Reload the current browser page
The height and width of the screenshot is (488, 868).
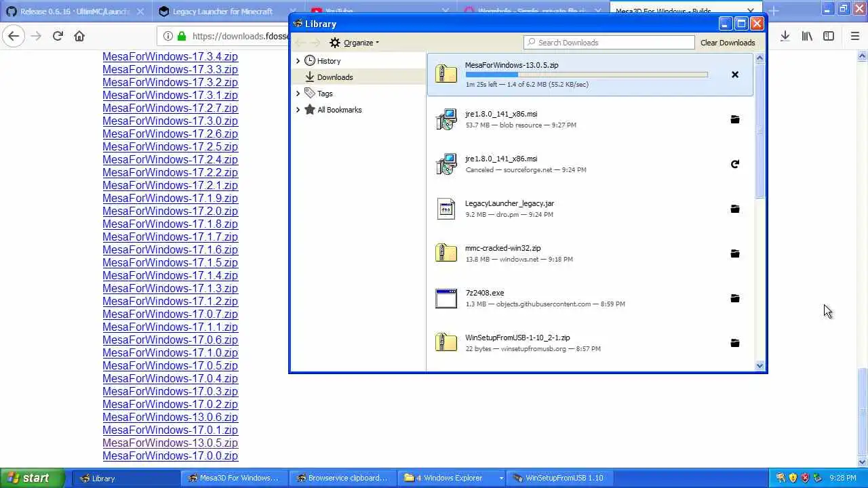click(x=58, y=36)
